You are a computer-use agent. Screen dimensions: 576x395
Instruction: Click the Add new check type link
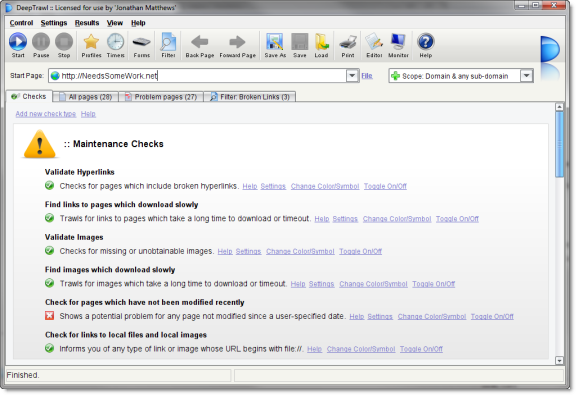(46, 114)
